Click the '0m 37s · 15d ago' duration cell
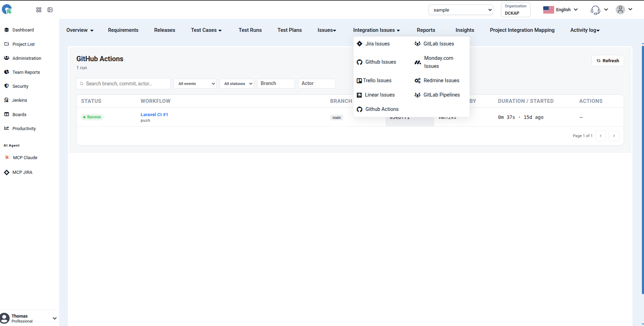Viewport: 644px width, 326px height. 521,117
